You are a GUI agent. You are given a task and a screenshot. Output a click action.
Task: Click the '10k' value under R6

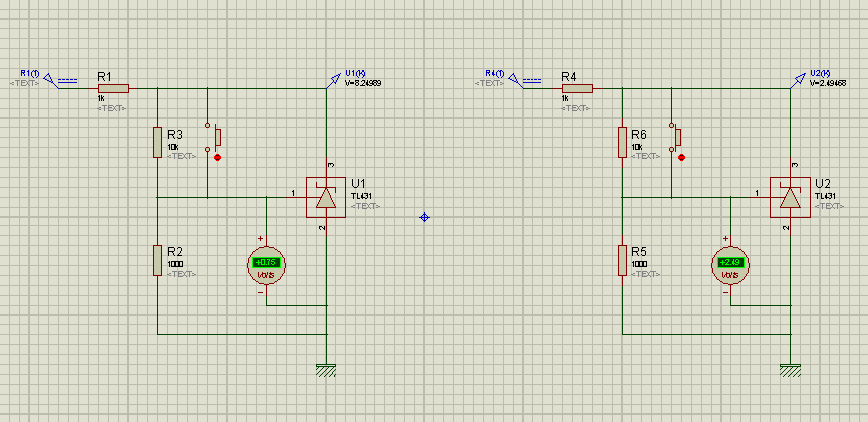click(637, 148)
